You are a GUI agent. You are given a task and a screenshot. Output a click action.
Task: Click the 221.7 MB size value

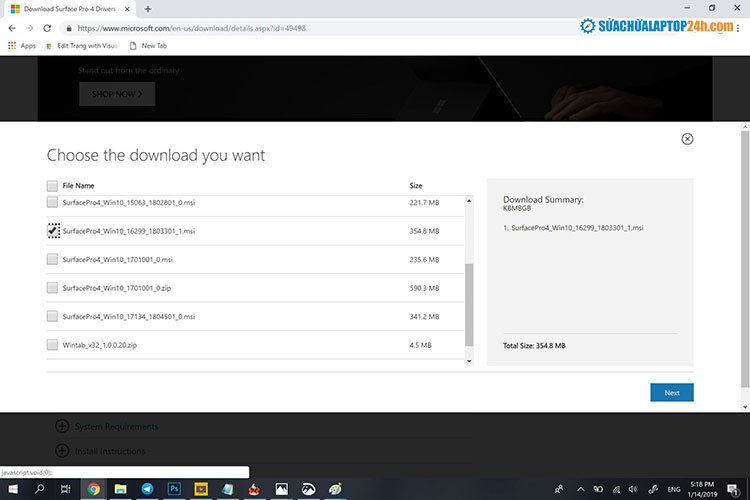(424, 202)
